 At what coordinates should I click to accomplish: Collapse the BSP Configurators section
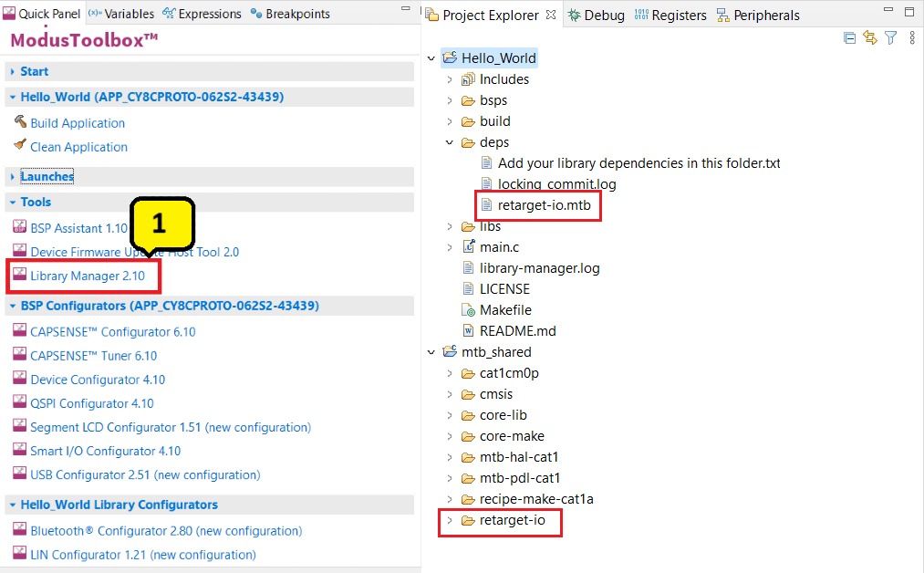coord(13,306)
